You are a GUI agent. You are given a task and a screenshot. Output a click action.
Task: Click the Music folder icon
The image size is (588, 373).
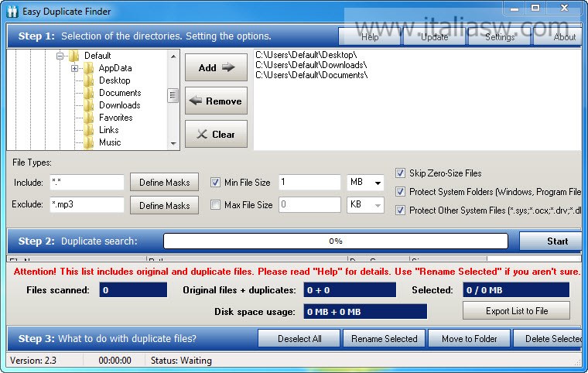(x=88, y=142)
